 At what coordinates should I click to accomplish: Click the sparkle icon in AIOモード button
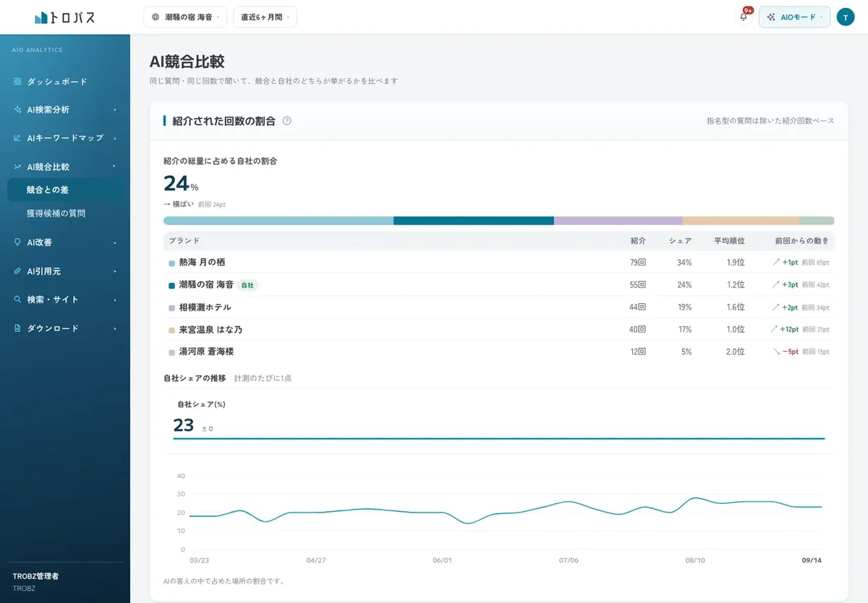pyautogui.click(x=771, y=17)
